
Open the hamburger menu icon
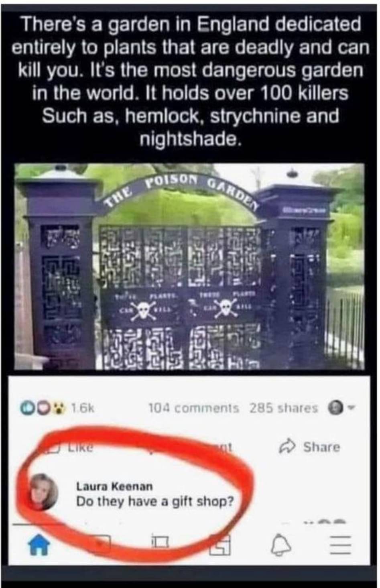[340, 545]
